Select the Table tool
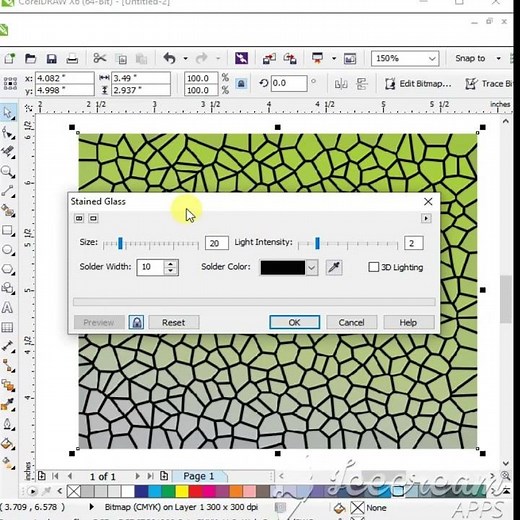This screenshot has height=520, width=520. (x=7, y=327)
